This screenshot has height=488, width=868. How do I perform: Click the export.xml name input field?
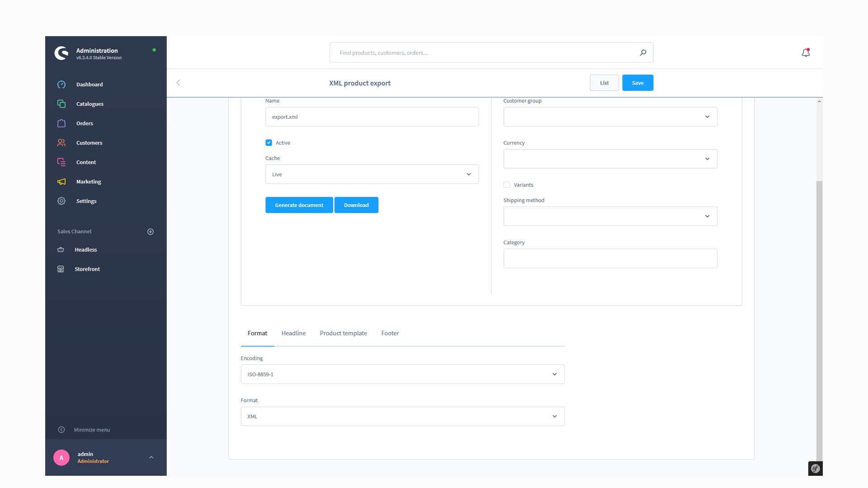372,116
